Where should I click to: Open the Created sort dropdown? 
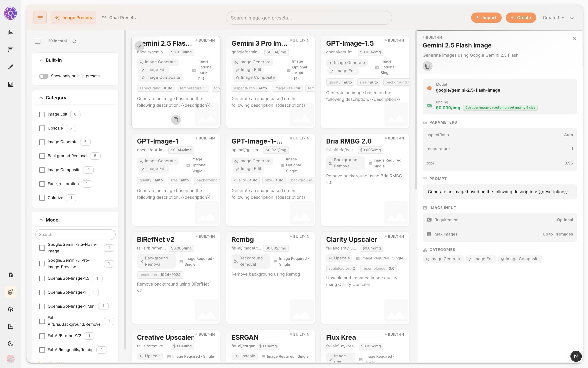(553, 18)
